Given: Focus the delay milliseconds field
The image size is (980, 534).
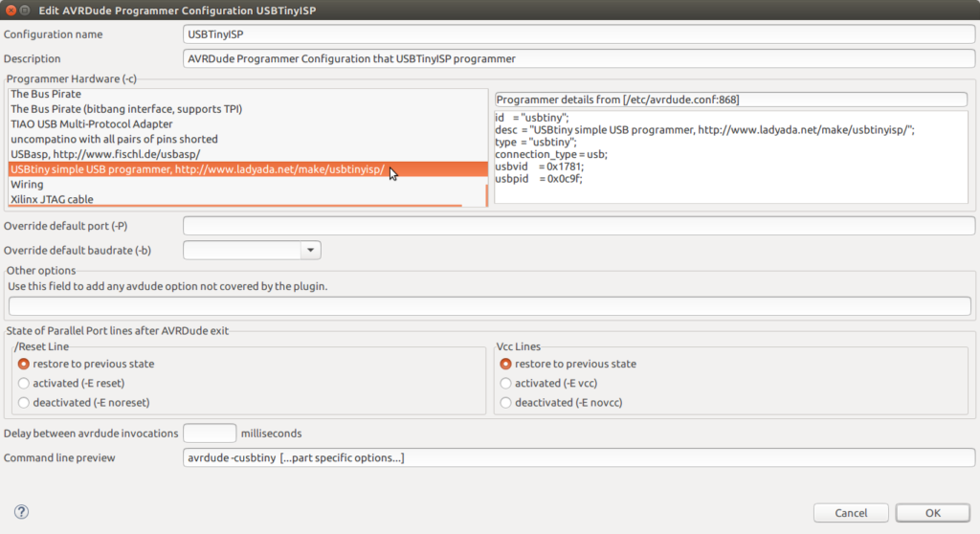Looking at the screenshot, I should point(210,433).
